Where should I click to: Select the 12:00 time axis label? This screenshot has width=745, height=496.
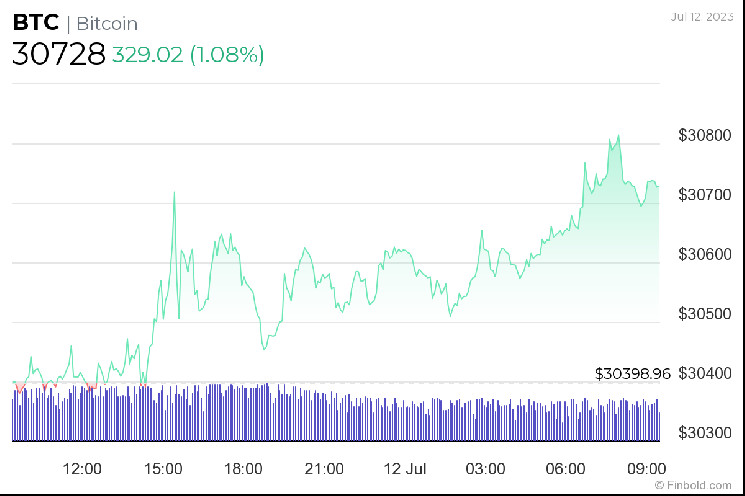(81, 468)
